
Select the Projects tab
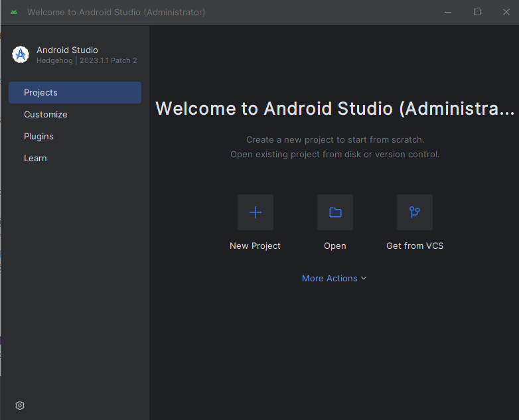(75, 93)
